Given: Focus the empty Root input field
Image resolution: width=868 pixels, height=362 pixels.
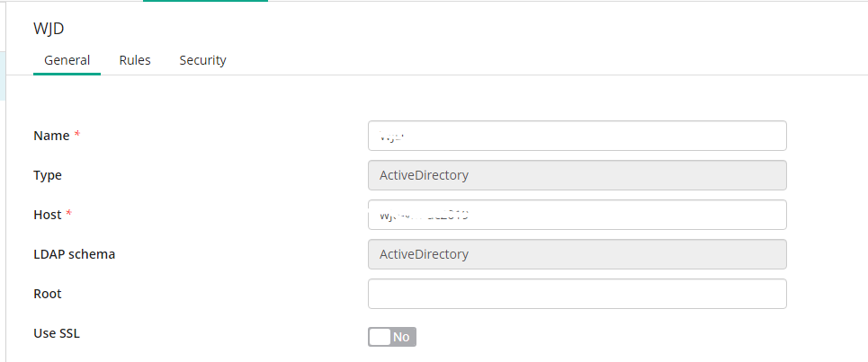Looking at the screenshot, I should 577,294.
